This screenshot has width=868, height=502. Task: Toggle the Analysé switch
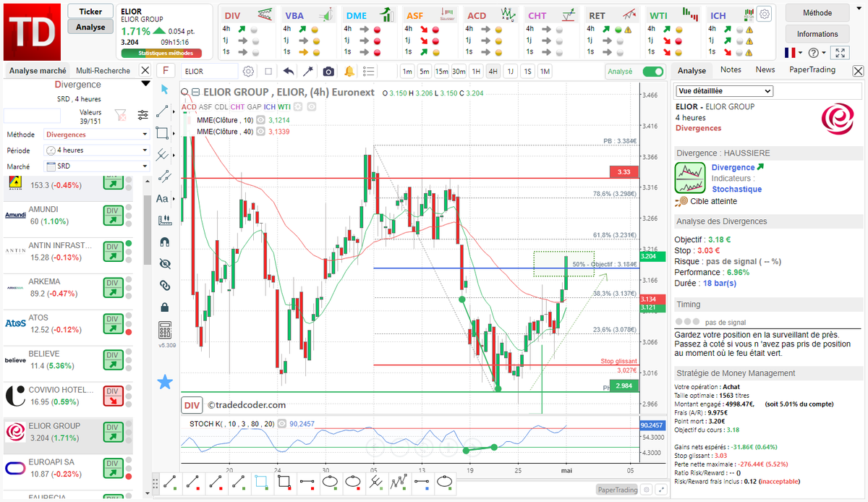pos(652,72)
